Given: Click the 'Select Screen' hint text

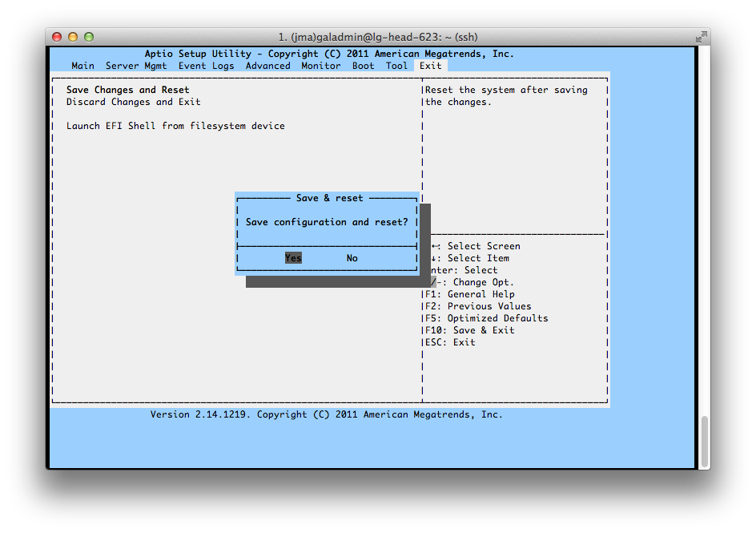Looking at the screenshot, I should [484, 246].
